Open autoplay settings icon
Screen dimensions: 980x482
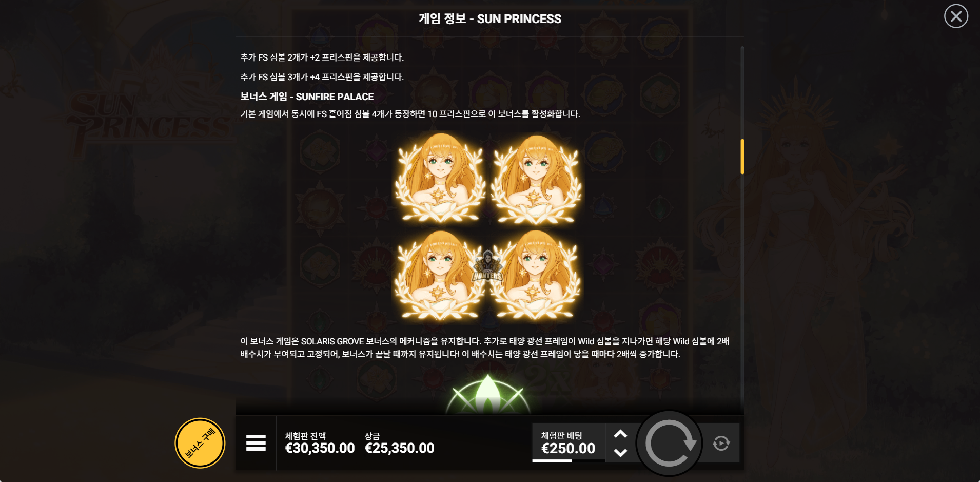point(721,443)
